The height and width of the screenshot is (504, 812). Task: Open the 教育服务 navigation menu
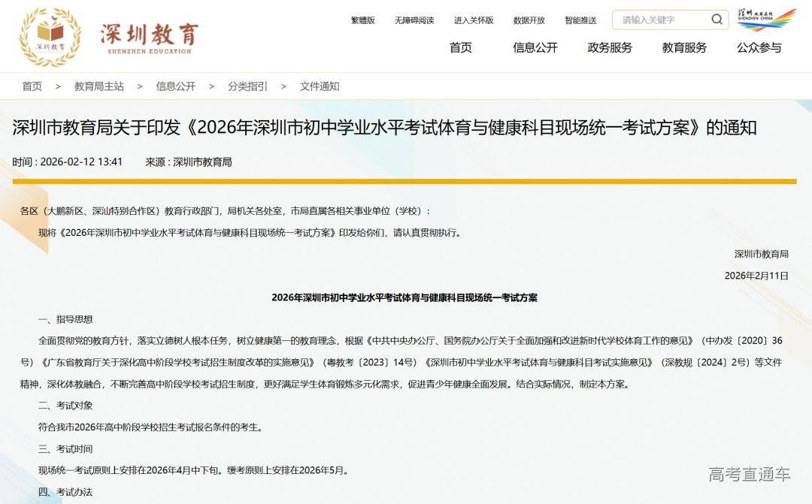(x=685, y=48)
